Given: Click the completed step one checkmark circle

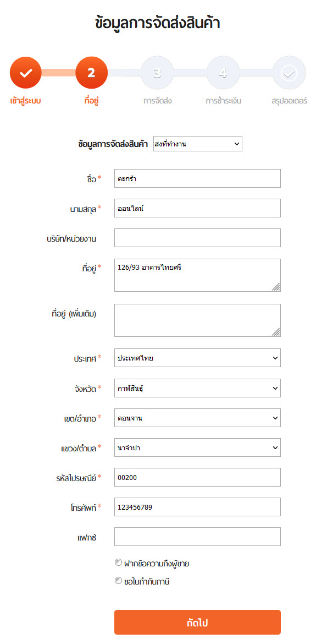Looking at the screenshot, I should click(x=25, y=73).
